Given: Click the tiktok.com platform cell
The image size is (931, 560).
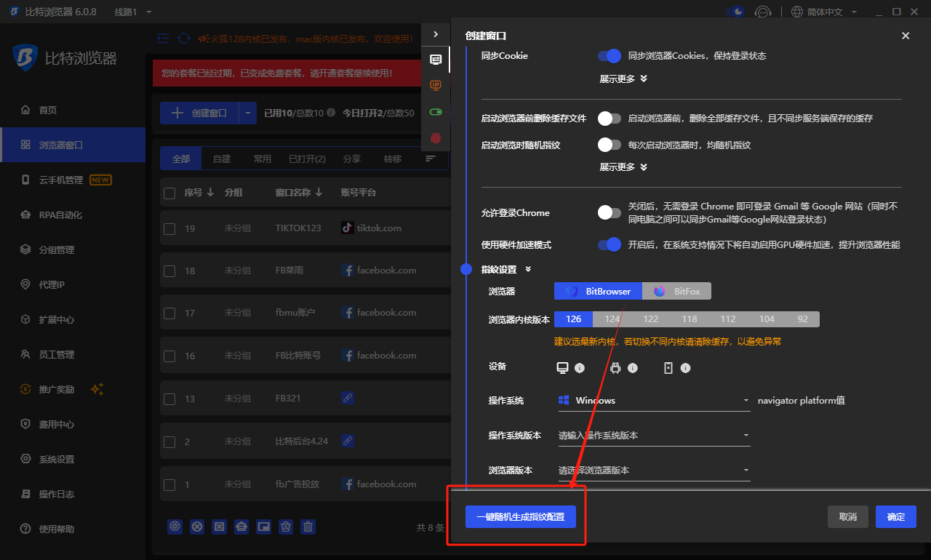Looking at the screenshot, I should click(371, 228).
